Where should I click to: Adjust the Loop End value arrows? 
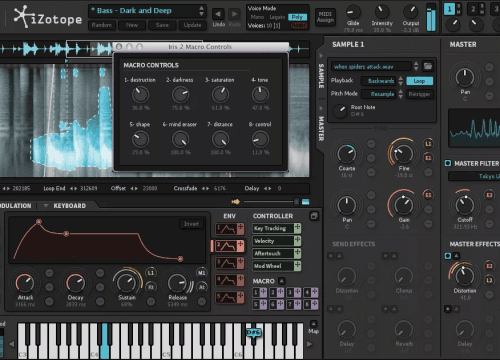73,188
